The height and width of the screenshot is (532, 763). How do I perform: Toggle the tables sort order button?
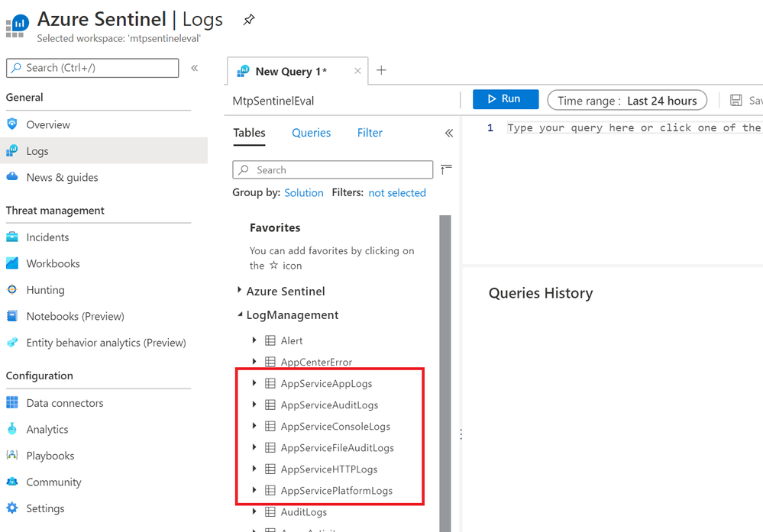pyautogui.click(x=446, y=169)
